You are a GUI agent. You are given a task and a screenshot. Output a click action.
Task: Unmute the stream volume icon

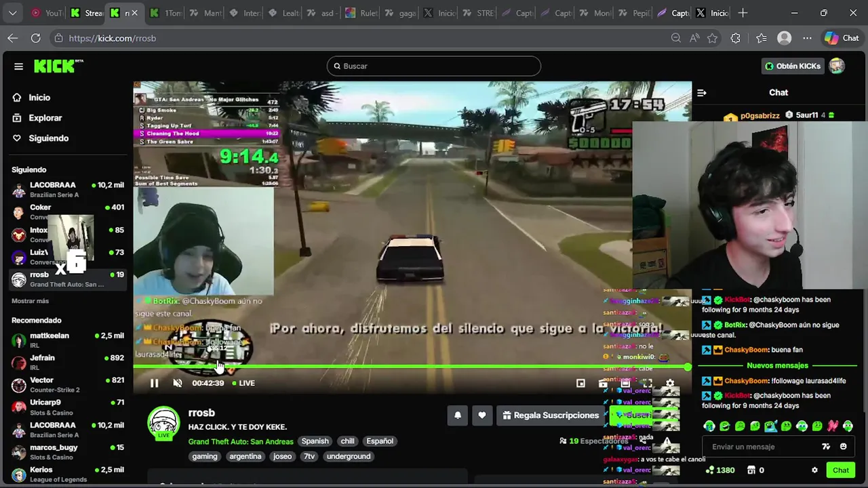click(x=178, y=383)
